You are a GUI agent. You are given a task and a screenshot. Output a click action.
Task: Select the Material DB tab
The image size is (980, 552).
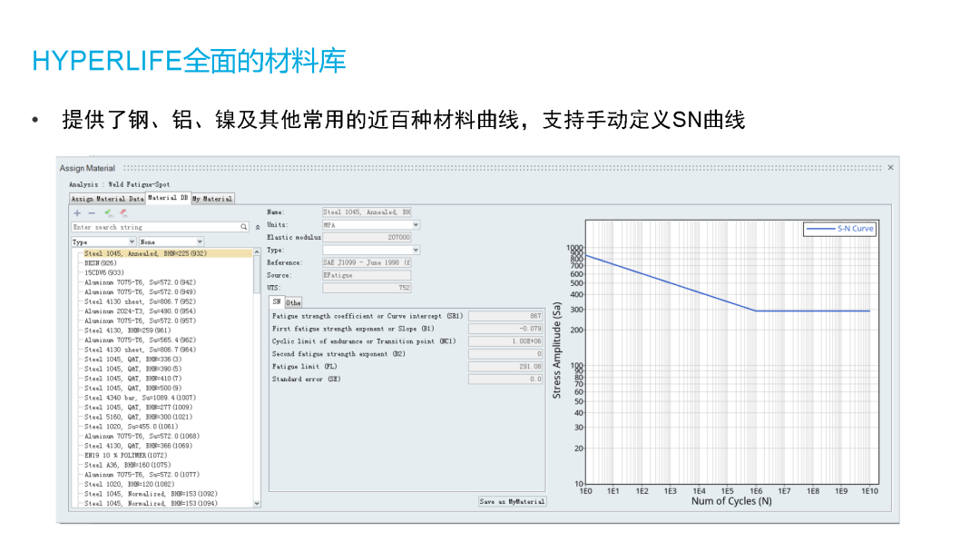(168, 198)
